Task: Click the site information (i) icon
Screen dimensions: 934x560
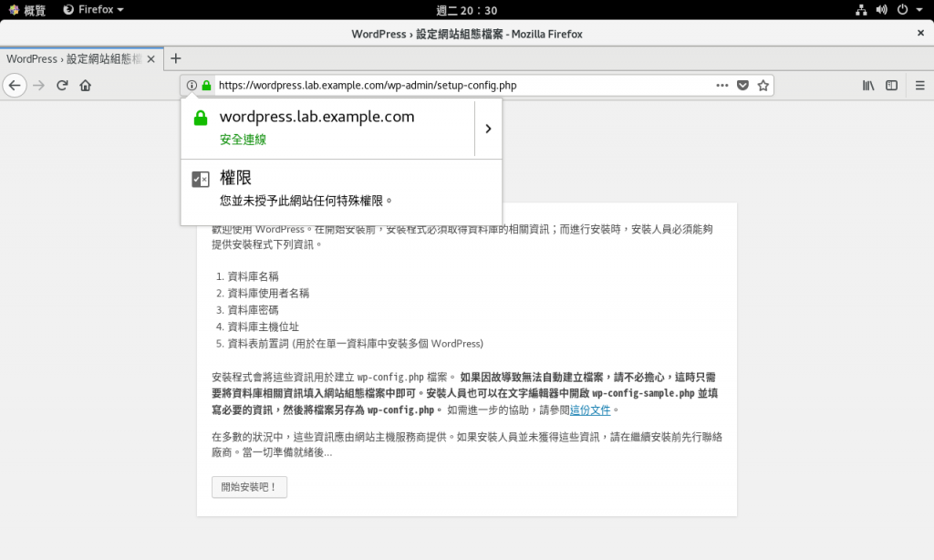Action: (192, 85)
